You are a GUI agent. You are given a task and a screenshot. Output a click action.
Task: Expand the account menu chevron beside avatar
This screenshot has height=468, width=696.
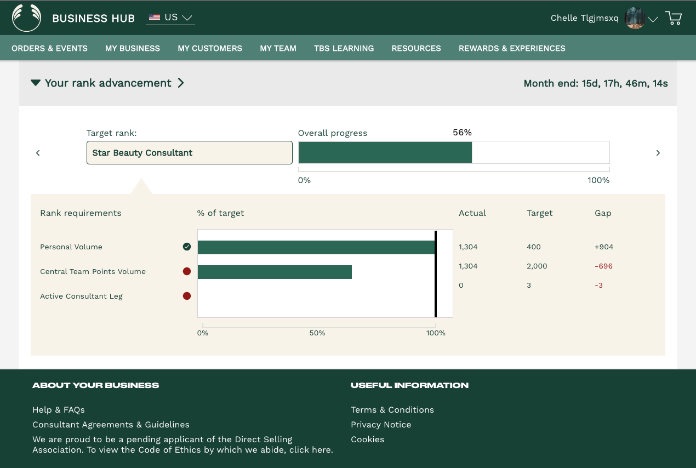652,19
